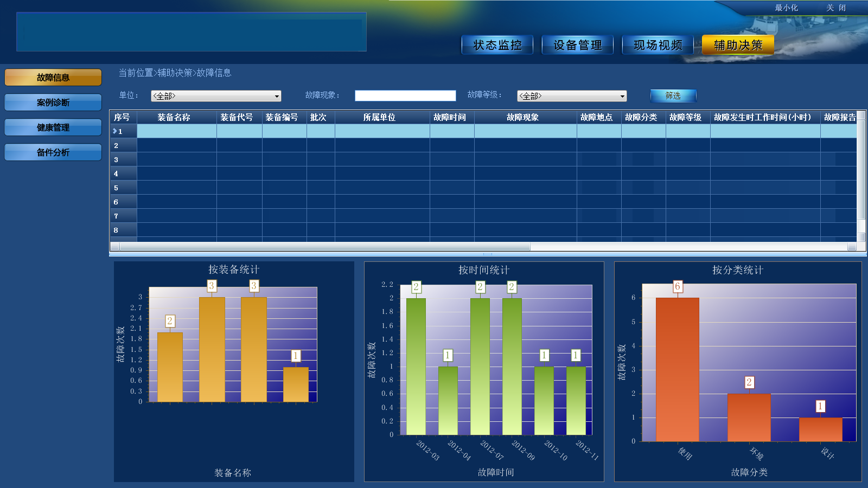Viewport: 868px width, 488px height.
Task: Expand the 单位 dropdown
Action: 216,96
